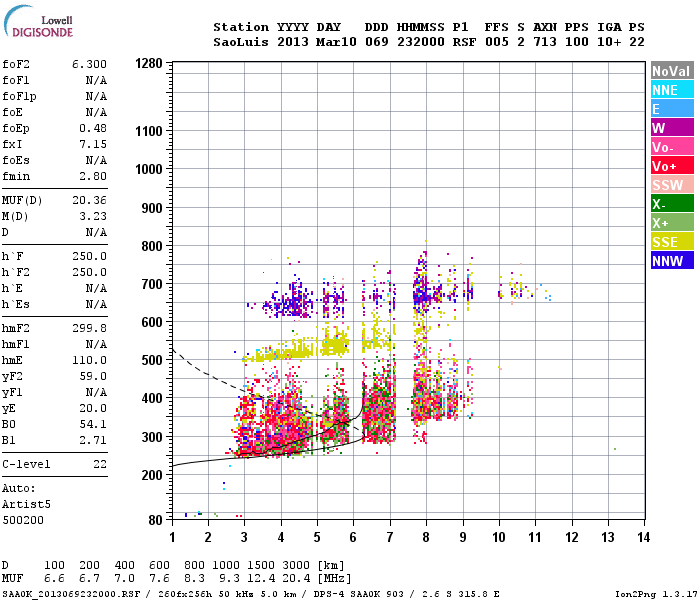Screen dimensions: 700x600
Task: Click the yE value 20.0
Action: [x=93, y=408]
